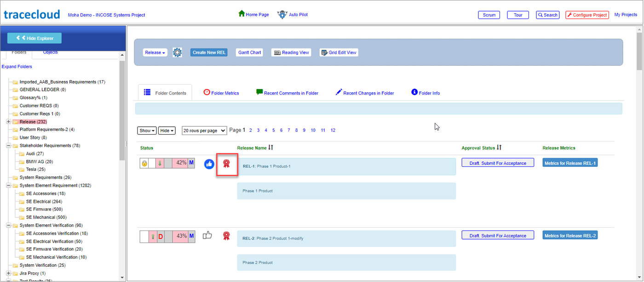Open the My Projects link
The height and width of the screenshot is (282, 644).
[x=626, y=15]
